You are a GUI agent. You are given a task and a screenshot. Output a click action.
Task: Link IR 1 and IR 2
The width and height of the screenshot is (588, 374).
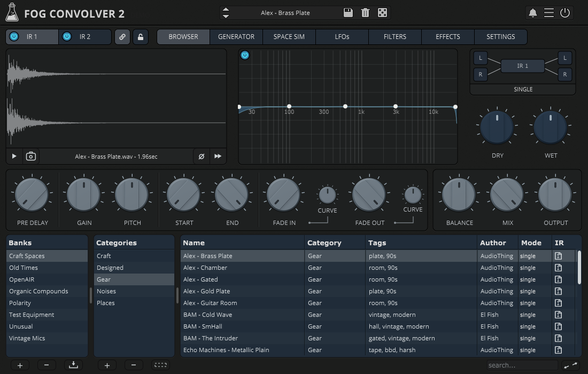click(x=122, y=36)
